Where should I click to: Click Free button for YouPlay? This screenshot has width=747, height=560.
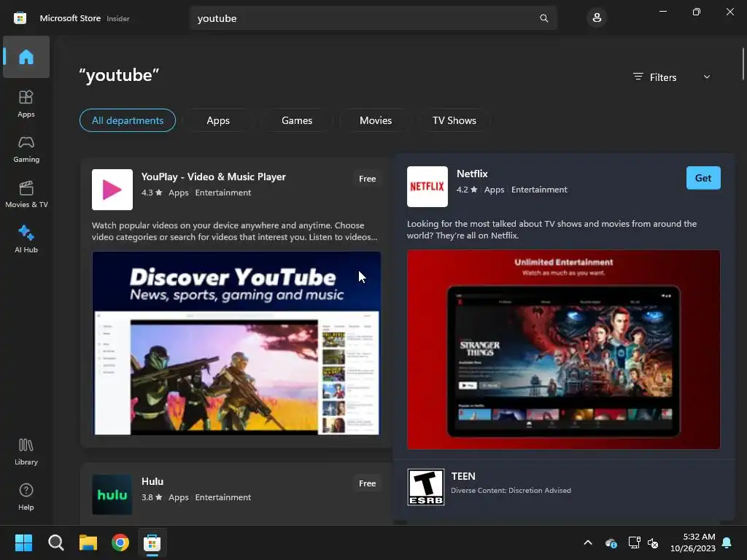(x=368, y=179)
